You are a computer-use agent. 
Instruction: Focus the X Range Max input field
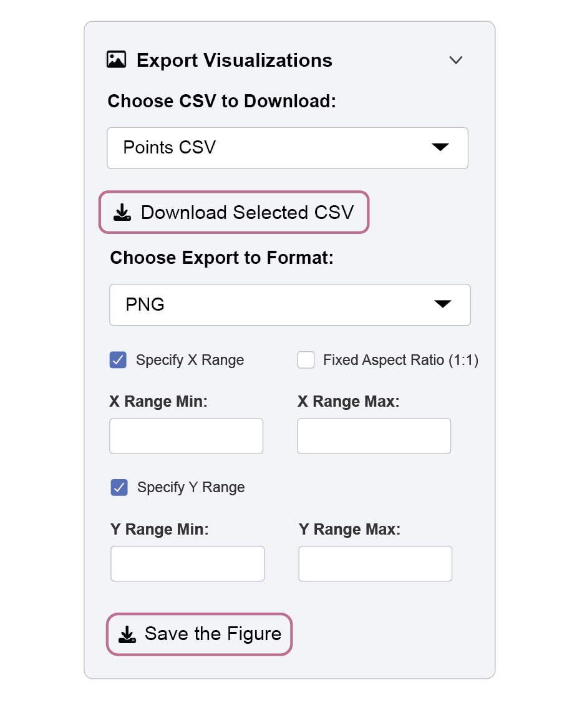coord(374,436)
